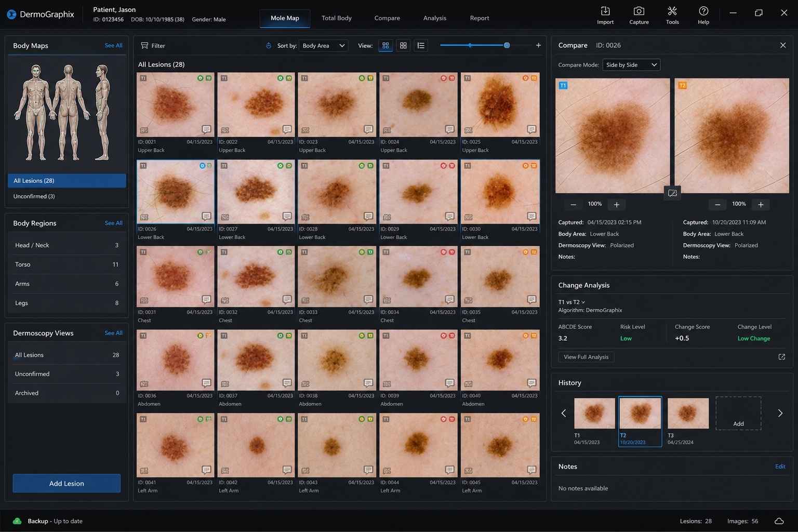This screenshot has width=798, height=532.
Task: Open the Capture camera tool
Action: point(639,15)
